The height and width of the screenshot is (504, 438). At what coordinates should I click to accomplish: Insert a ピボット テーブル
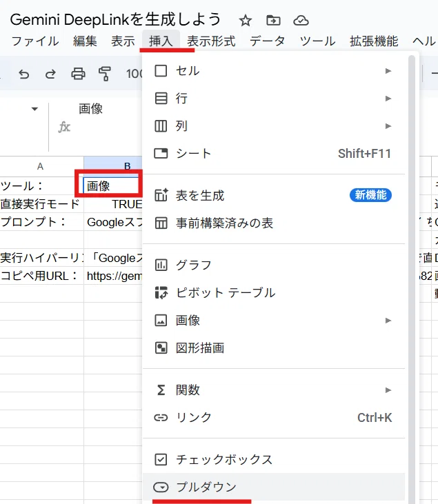273,293
